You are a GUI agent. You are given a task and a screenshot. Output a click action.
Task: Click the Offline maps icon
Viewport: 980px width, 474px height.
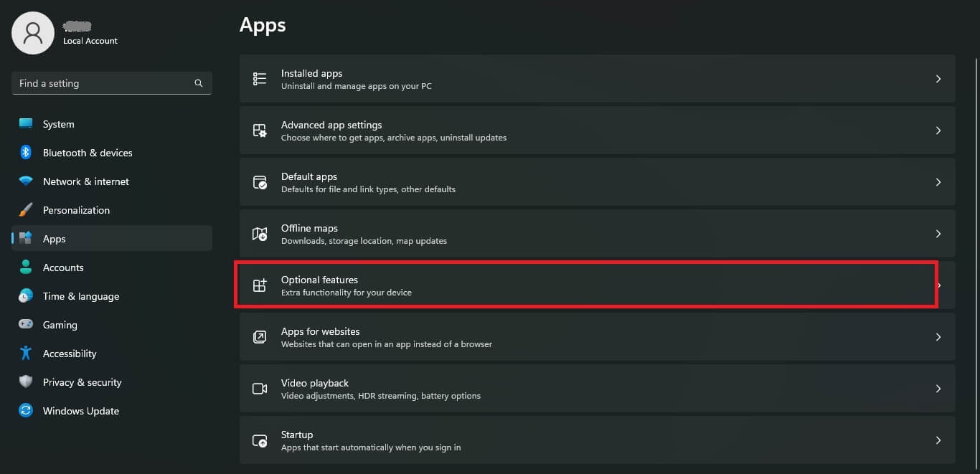260,234
